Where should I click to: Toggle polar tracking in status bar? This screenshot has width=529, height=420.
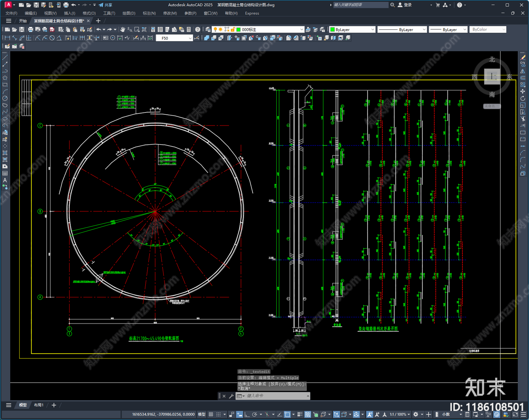(254, 414)
